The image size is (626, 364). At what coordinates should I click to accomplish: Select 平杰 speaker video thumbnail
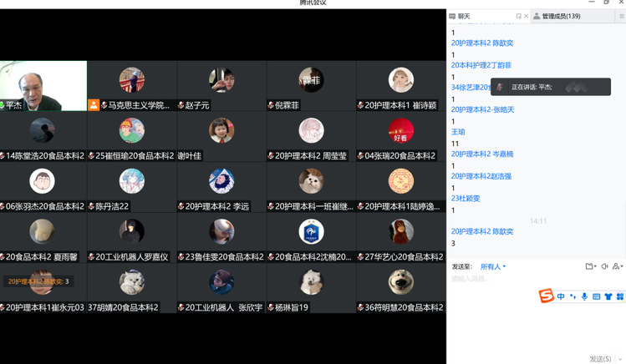pos(43,86)
